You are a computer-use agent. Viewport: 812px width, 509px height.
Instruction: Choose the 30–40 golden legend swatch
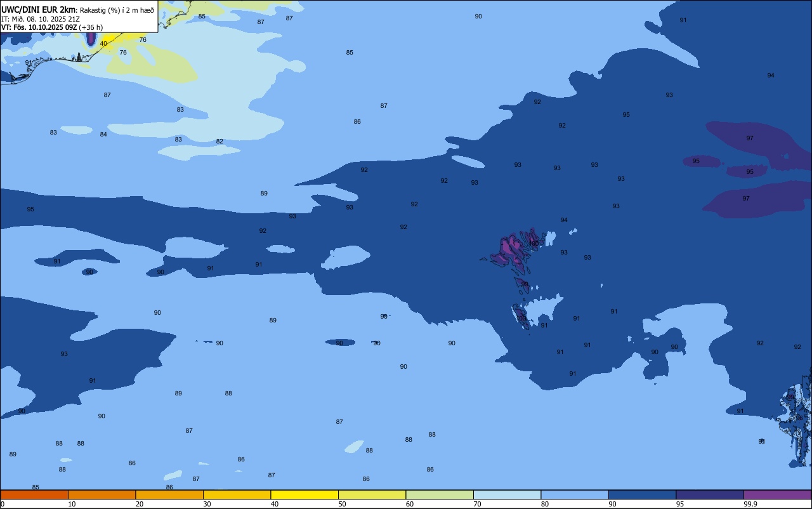(x=237, y=494)
